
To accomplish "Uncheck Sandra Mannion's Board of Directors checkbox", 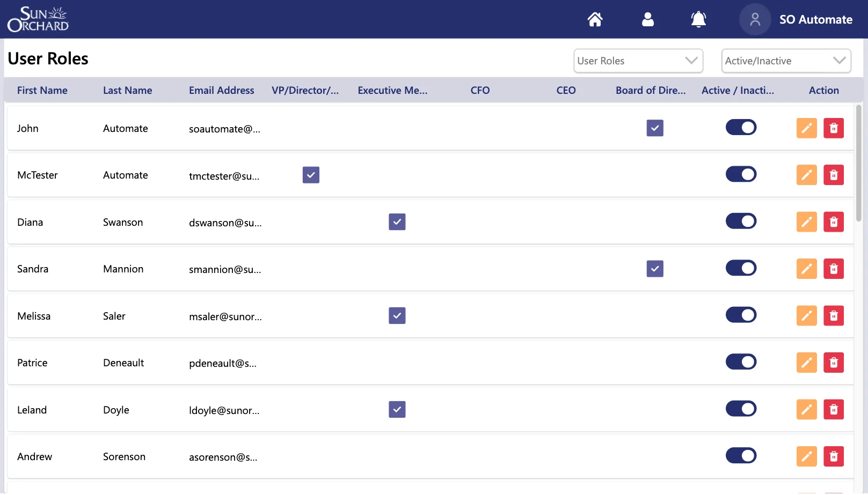I will point(654,269).
